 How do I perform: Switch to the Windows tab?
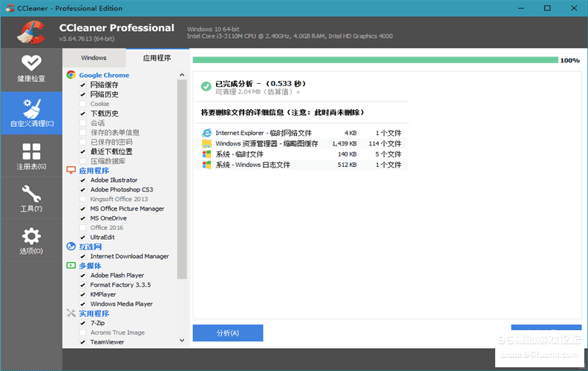94,58
